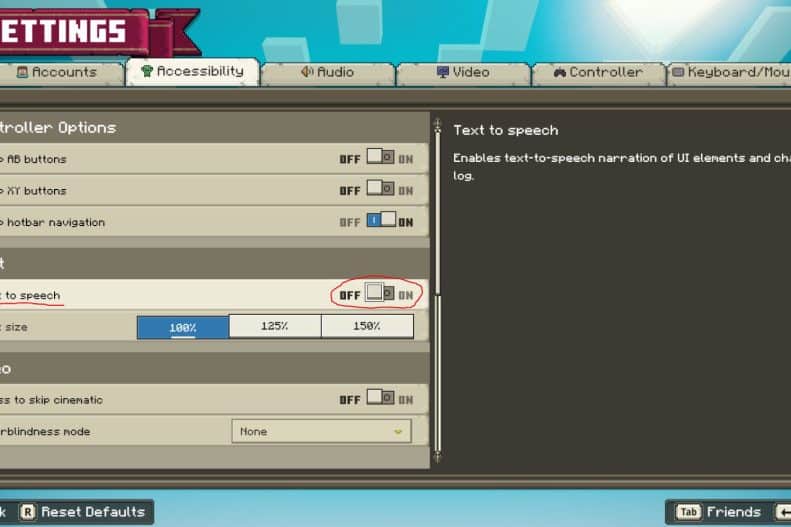
Task: Click the scrollbar top arrow
Action: coord(437,123)
